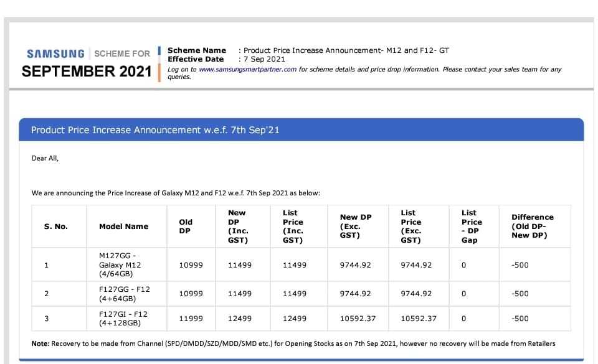Click New DP value 12499 for F127GI
Viewport: 598px width, 364px height.
coord(240,319)
